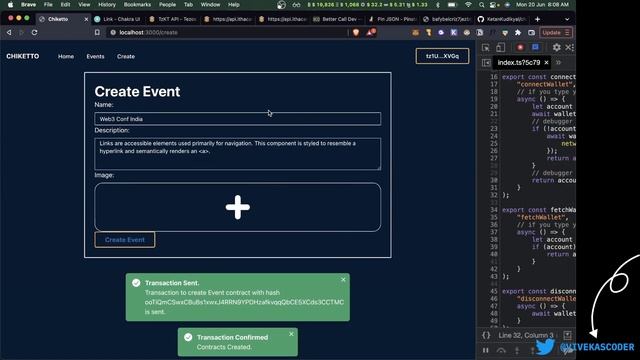Click line number 45 in code gutter
This screenshot has width=640, height=360.
pos(494,291)
